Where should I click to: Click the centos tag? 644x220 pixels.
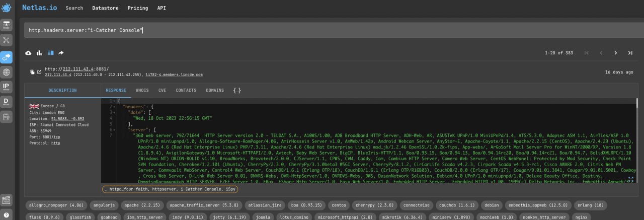click(x=338, y=205)
